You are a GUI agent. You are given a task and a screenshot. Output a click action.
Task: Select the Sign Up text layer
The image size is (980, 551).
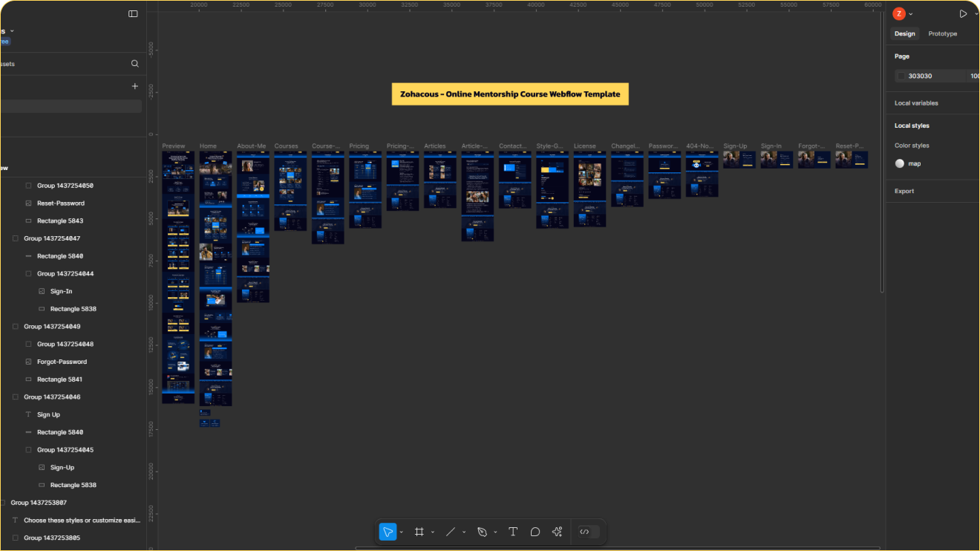(x=48, y=414)
